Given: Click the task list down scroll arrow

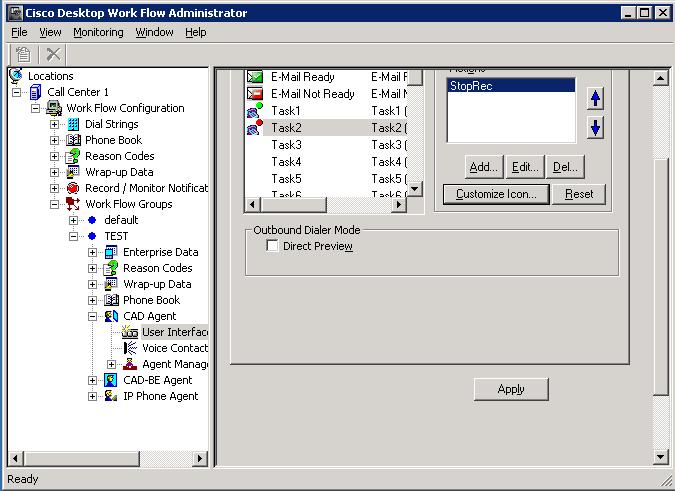Looking at the screenshot, I should pos(415,188).
